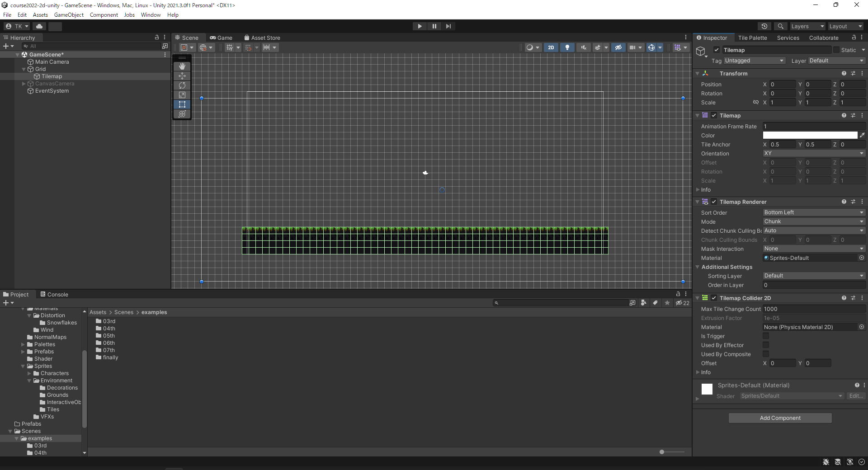Screen dimensions: 868x470
Task: Switch to the Tile Palette tab
Action: [752, 38]
